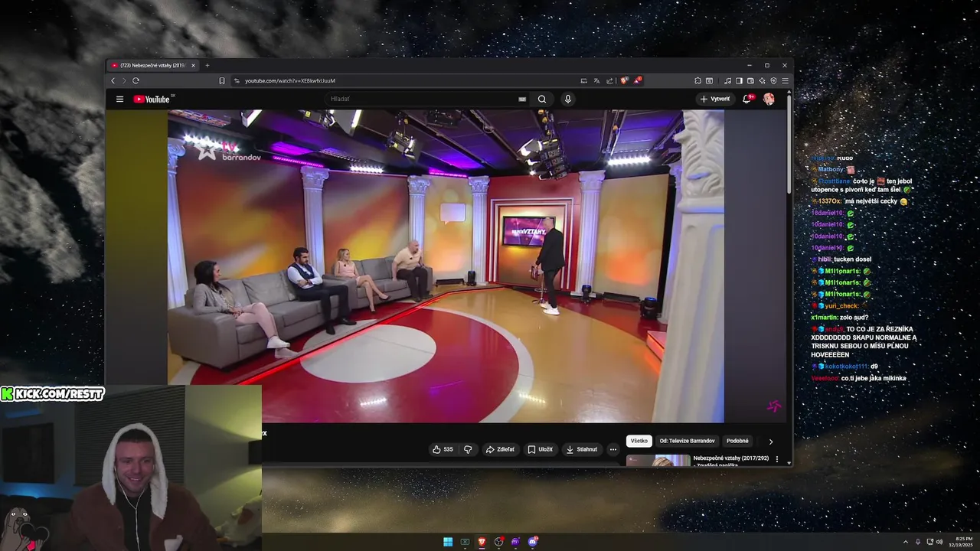Go to the YouTube home logo

tap(152, 99)
